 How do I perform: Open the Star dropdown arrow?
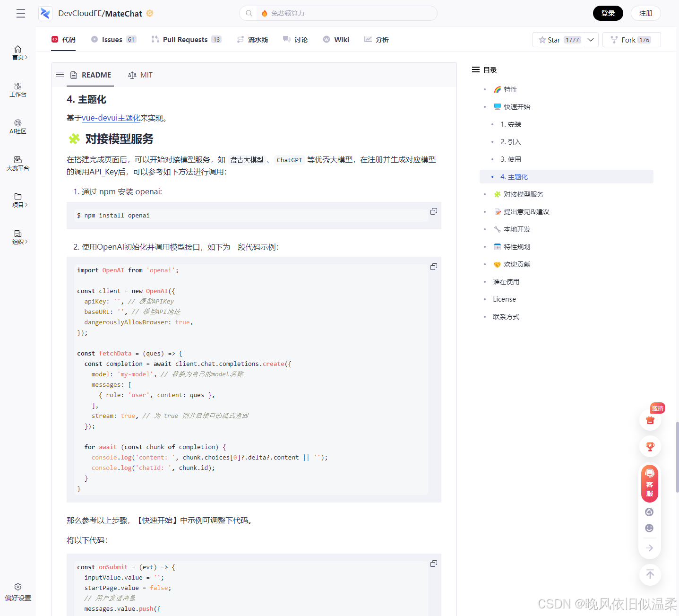pyautogui.click(x=591, y=40)
